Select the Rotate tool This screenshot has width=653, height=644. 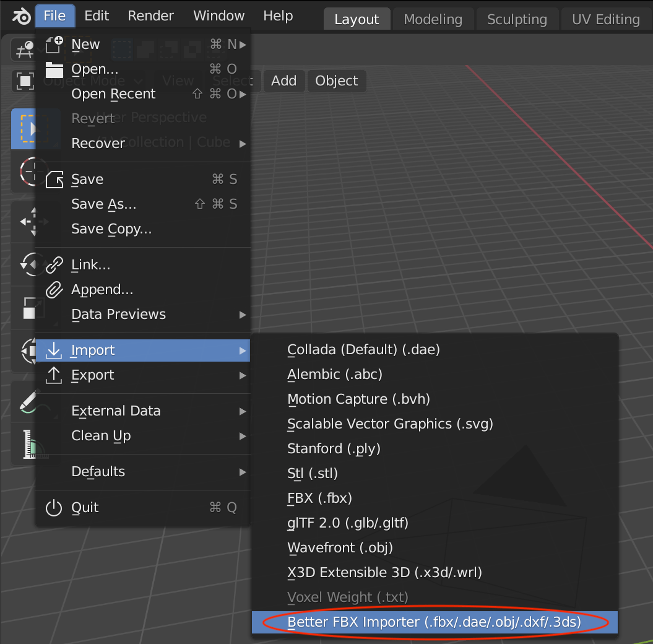[x=24, y=264]
